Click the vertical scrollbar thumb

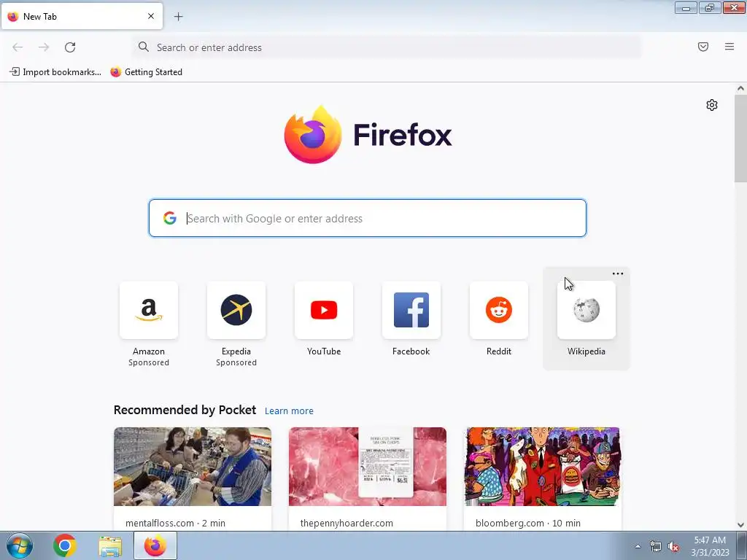coord(740,138)
